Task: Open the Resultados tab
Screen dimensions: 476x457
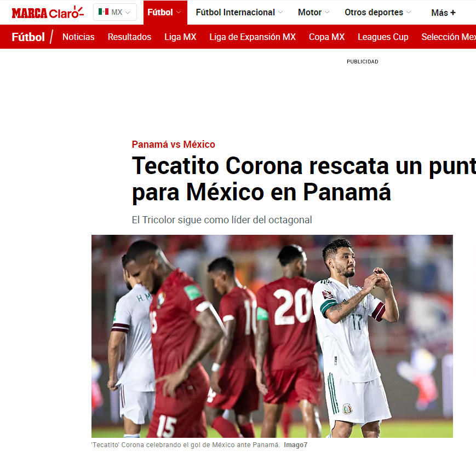Action: pos(129,37)
